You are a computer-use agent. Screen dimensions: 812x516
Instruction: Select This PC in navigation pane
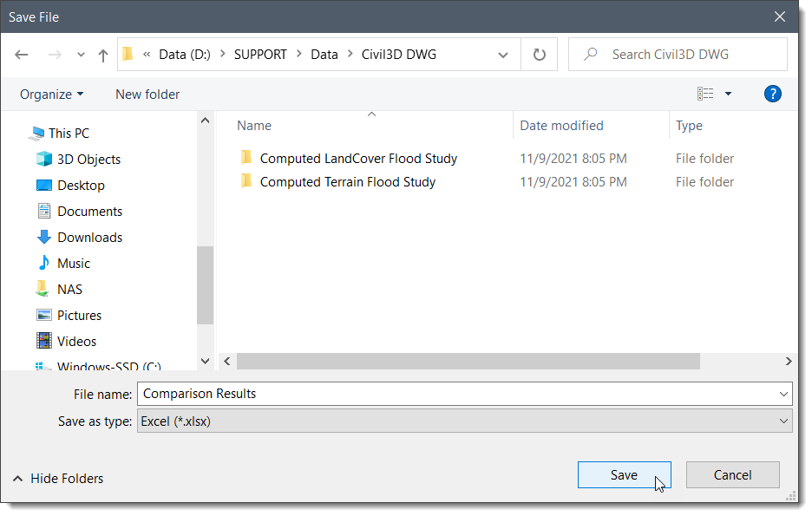pos(69,134)
